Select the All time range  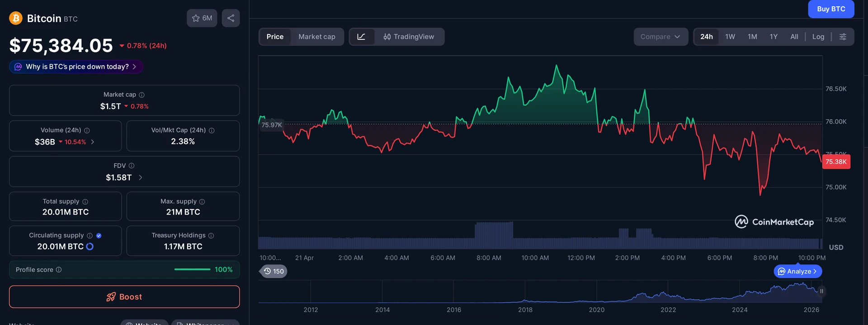click(794, 37)
